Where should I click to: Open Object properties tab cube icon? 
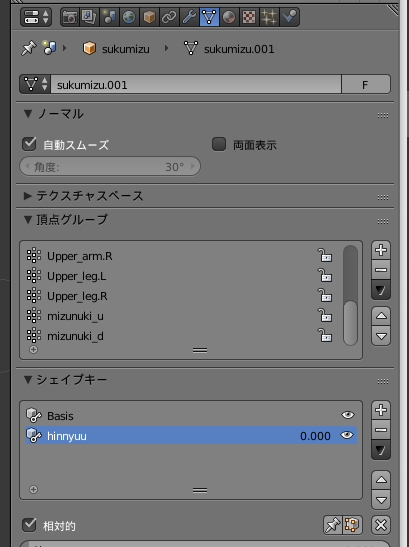point(149,17)
